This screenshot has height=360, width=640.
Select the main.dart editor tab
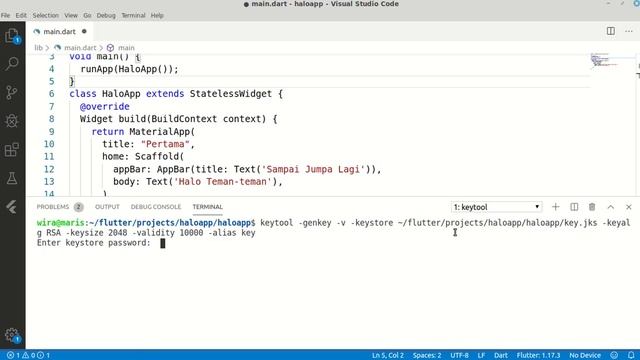[x=60, y=31]
